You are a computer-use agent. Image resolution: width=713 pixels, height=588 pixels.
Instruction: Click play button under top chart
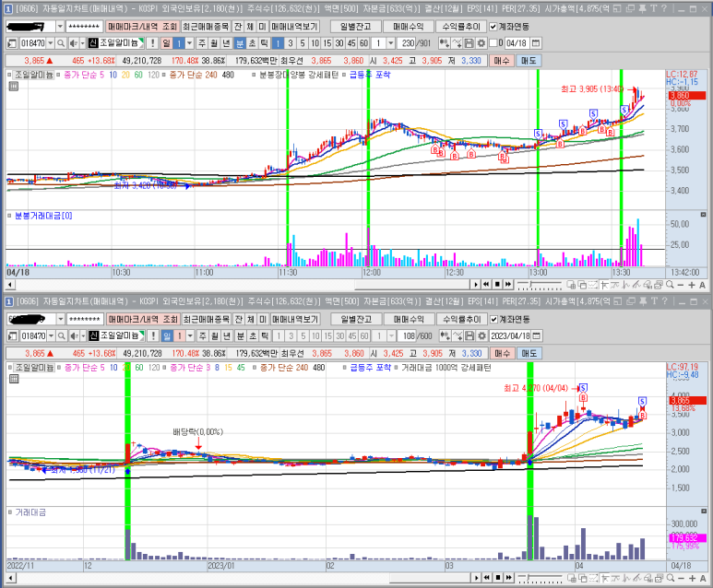(476, 285)
